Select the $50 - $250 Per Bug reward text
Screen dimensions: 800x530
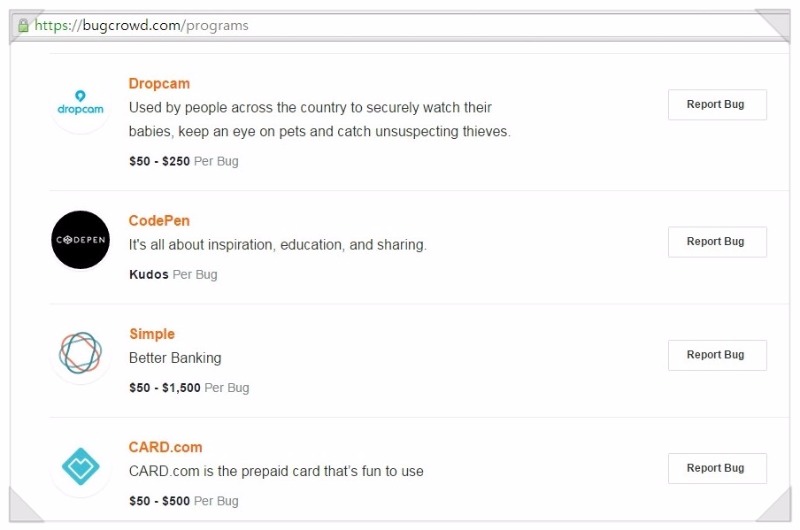click(x=184, y=161)
